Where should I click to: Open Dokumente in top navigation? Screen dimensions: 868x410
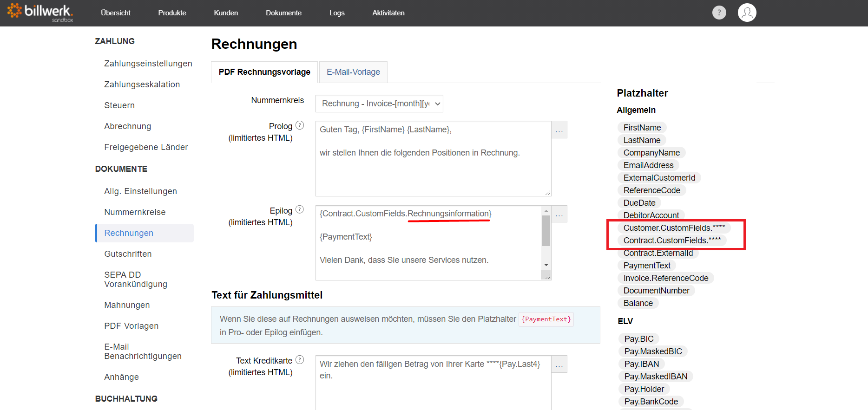point(283,13)
